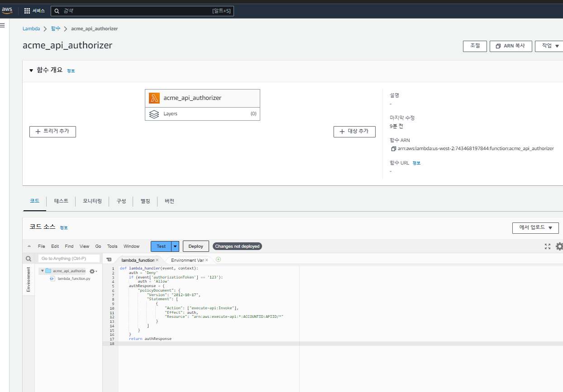This screenshot has height=392, width=563.
Task: Open the Go menu
Action: (98, 246)
